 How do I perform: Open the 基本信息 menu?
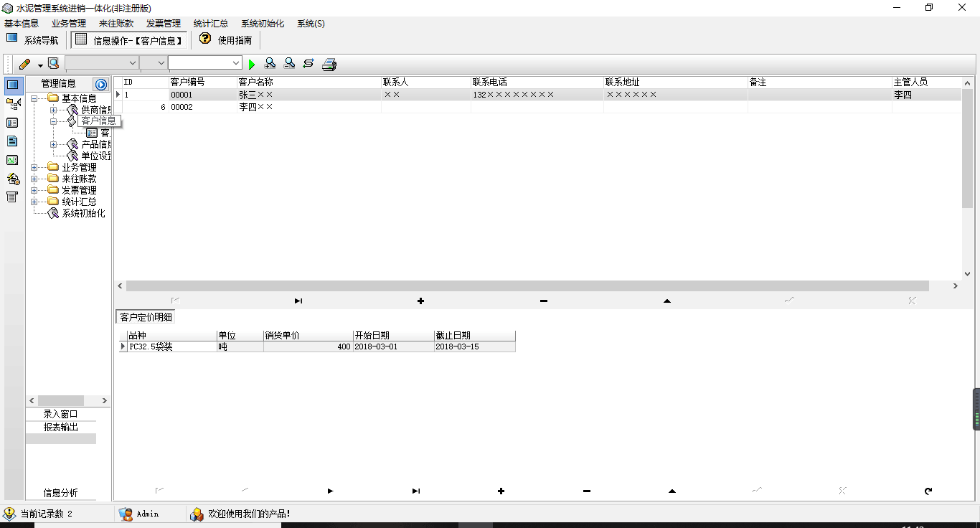[22, 24]
